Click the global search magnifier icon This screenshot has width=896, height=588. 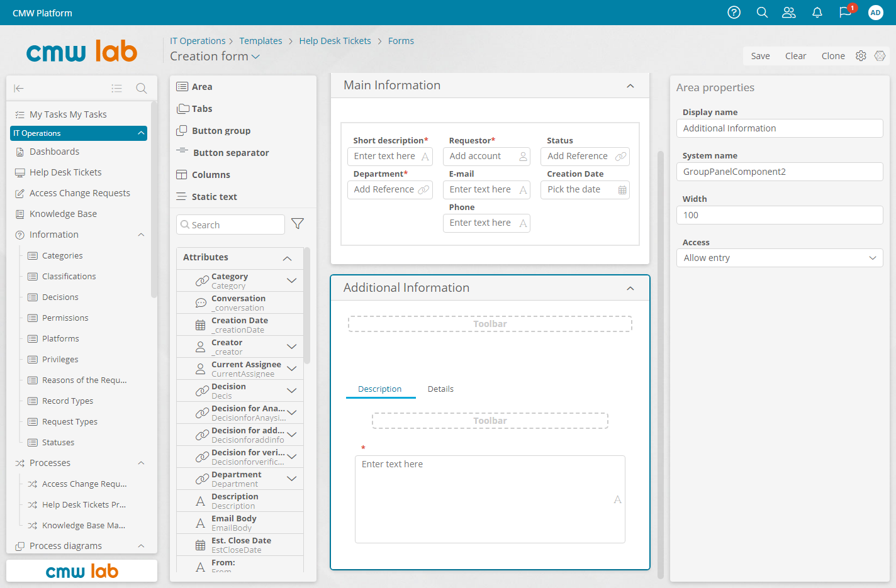coord(762,13)
